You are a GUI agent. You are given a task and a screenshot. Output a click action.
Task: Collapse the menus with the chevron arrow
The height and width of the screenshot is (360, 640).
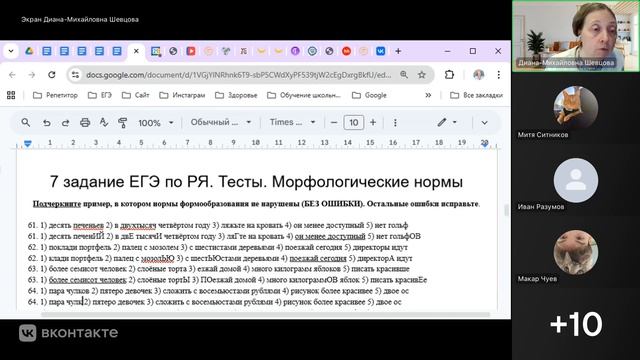(x=484, y=122)
